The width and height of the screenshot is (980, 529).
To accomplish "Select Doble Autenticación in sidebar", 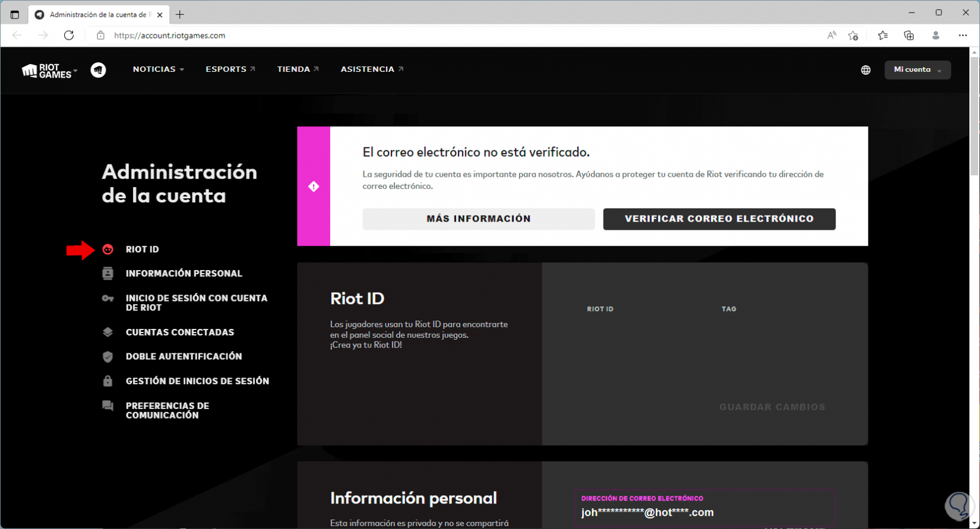I will click(184, 356).
